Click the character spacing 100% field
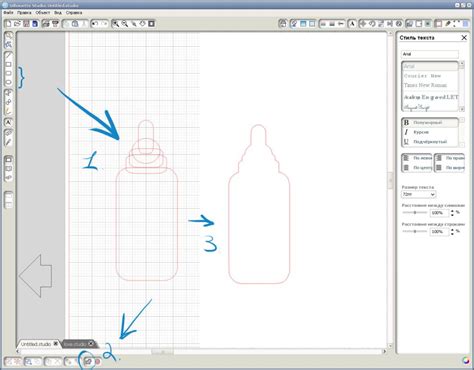The width and height of the screenshot is (474, 370). click(x=439, y=213)
